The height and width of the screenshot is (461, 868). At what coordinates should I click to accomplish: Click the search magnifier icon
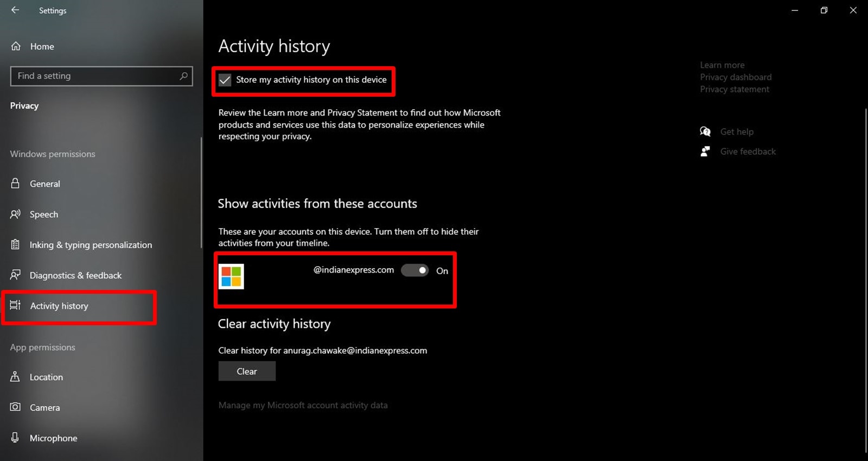pos(183,76)
